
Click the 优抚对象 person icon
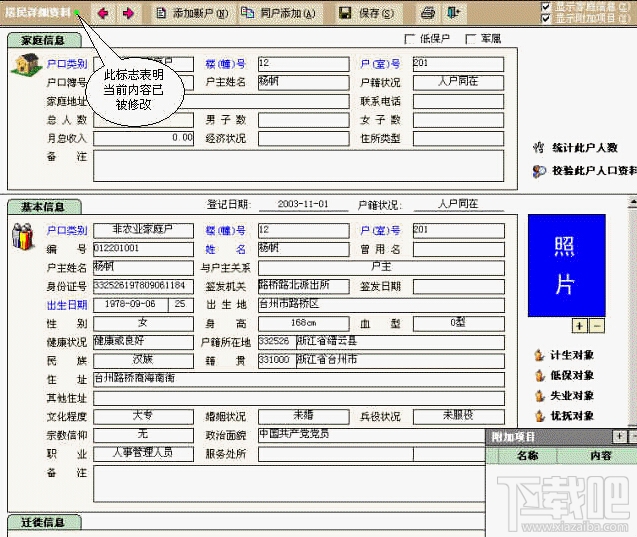tap(540, 416)
